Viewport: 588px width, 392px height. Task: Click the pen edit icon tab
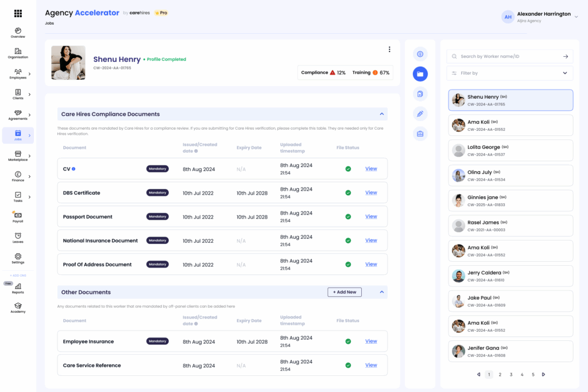click(420, 114)
